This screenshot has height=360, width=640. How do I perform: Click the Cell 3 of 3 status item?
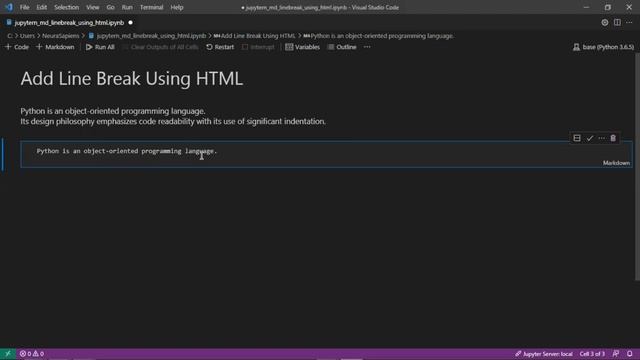pyautogui.click(x=592, y=354)
